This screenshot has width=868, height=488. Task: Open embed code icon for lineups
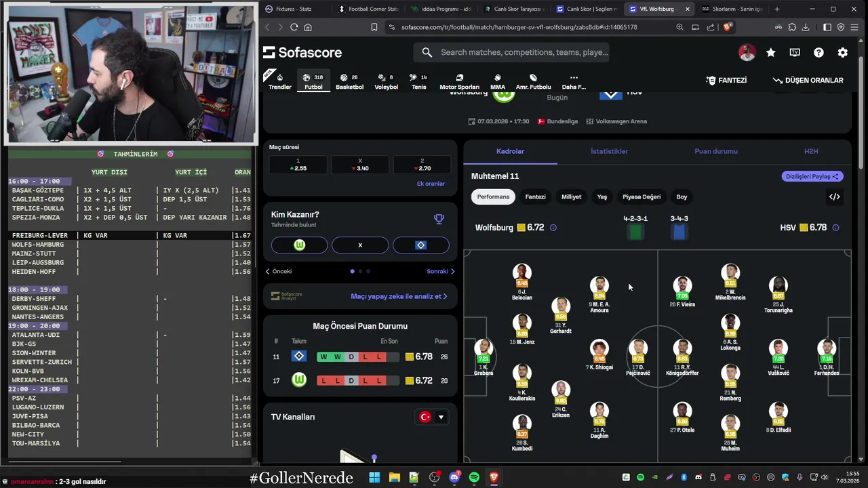(834, 197)
